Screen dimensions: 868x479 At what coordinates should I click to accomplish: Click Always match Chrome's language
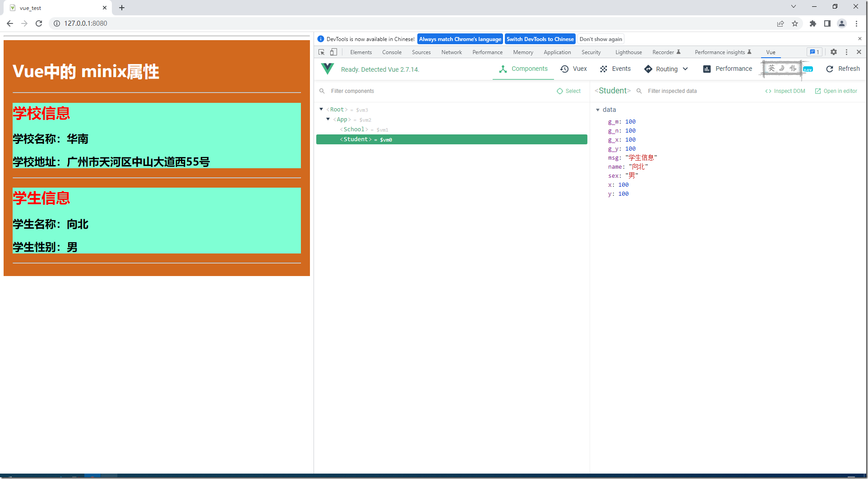click(x=460, y=39)
